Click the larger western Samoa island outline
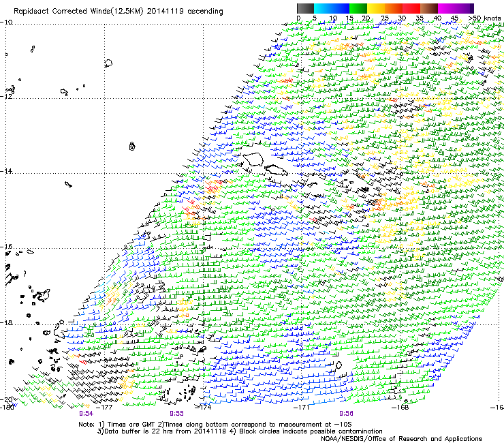Viewport: 504px width, 443px height. point(253,159)
